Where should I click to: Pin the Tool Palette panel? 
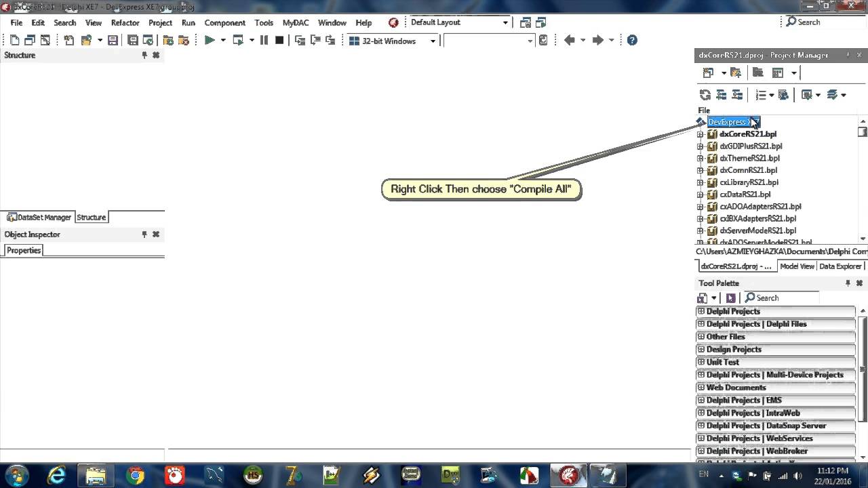[848, 283]
